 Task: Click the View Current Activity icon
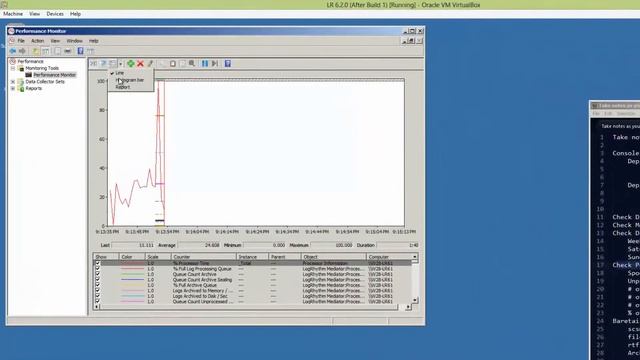pyautogui.click(x=93, y=64)
